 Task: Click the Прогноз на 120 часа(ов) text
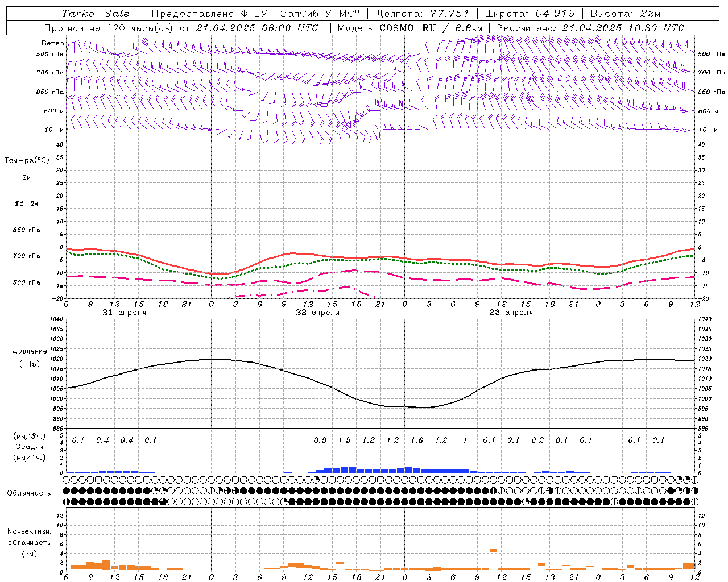pos(110,28)
